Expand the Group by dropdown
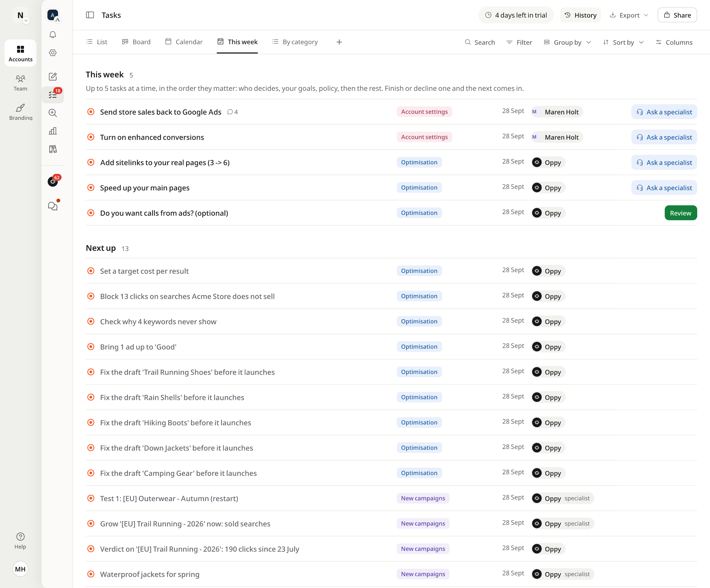The width and height of the screenshot is (710, 588). [567, 42]
